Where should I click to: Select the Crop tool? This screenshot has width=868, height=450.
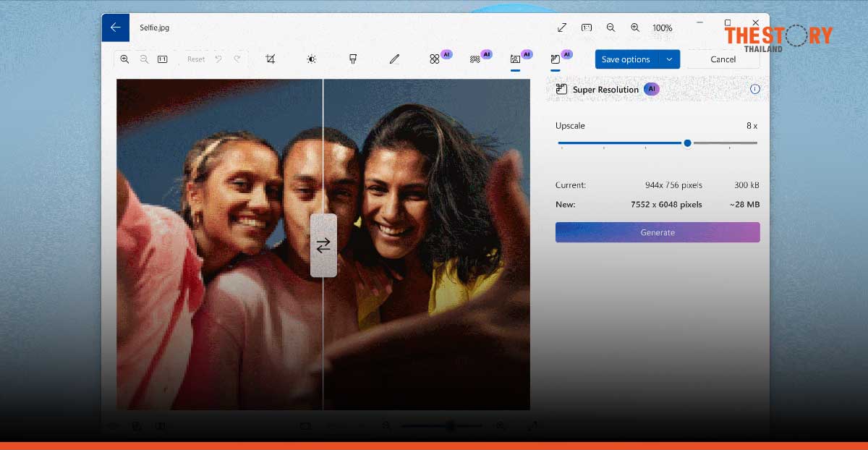(270, 59)
